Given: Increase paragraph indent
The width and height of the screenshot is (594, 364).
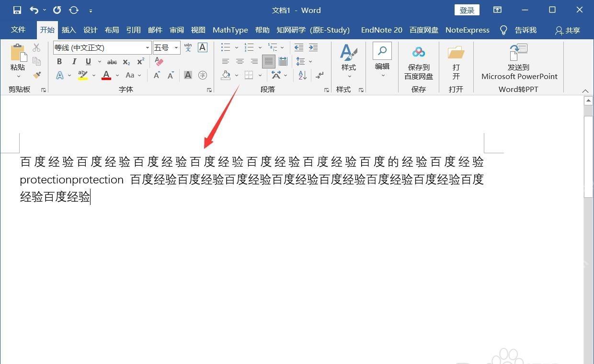Looking at the screenshot, I should pos(313,47).
